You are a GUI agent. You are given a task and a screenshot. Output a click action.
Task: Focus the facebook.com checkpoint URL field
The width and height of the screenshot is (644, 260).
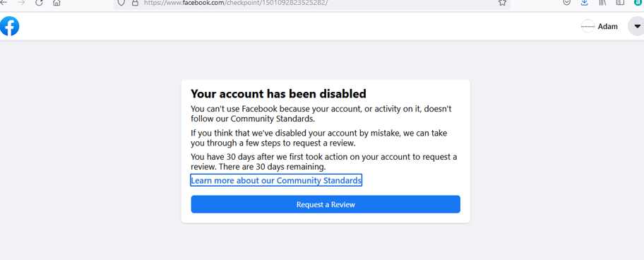tap(312, 3)
